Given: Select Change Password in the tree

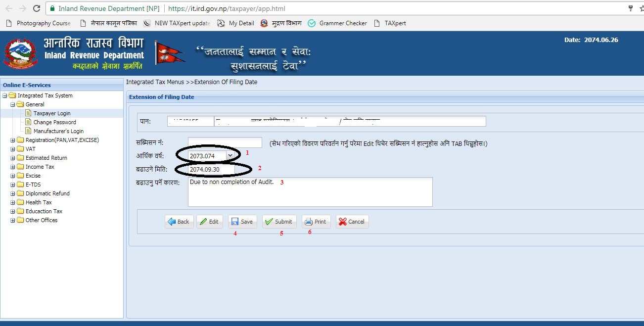Looking at the screenshot, I should [x=54, y=122].
